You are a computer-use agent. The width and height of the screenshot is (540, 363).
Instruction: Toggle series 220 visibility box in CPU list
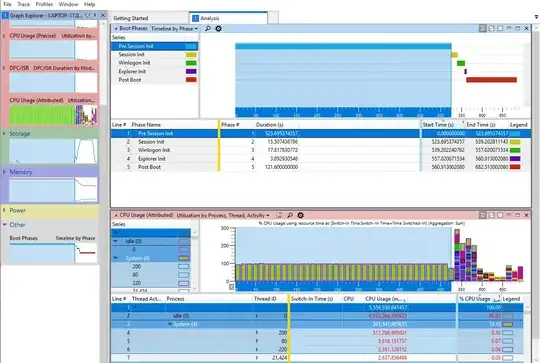point(184,283)
